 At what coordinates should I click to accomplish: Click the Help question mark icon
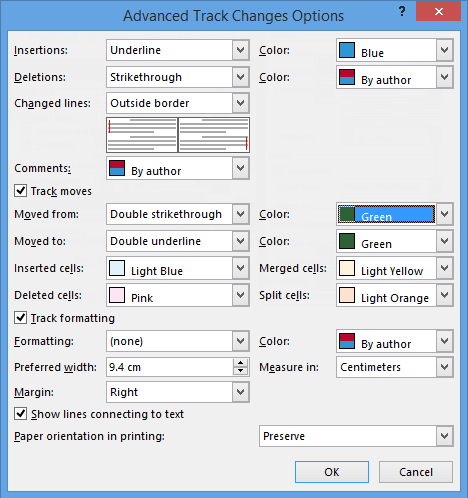pos(402,11)
